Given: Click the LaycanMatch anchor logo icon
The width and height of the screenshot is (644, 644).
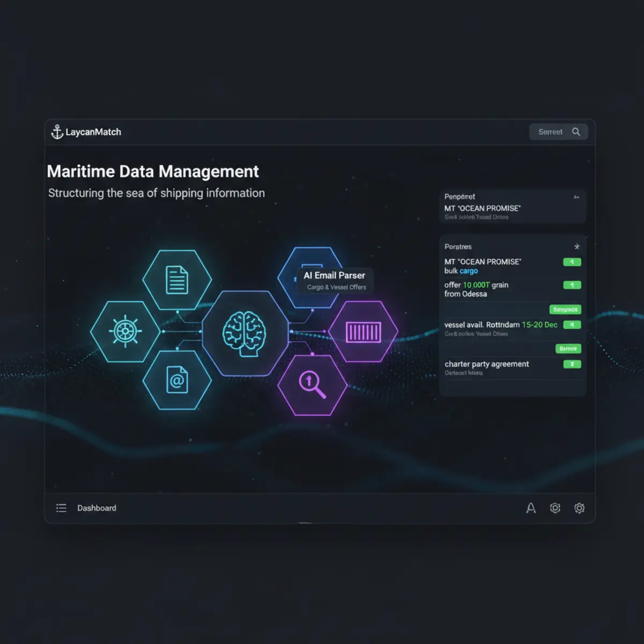Looking at the screenshot, I should 57,132.
